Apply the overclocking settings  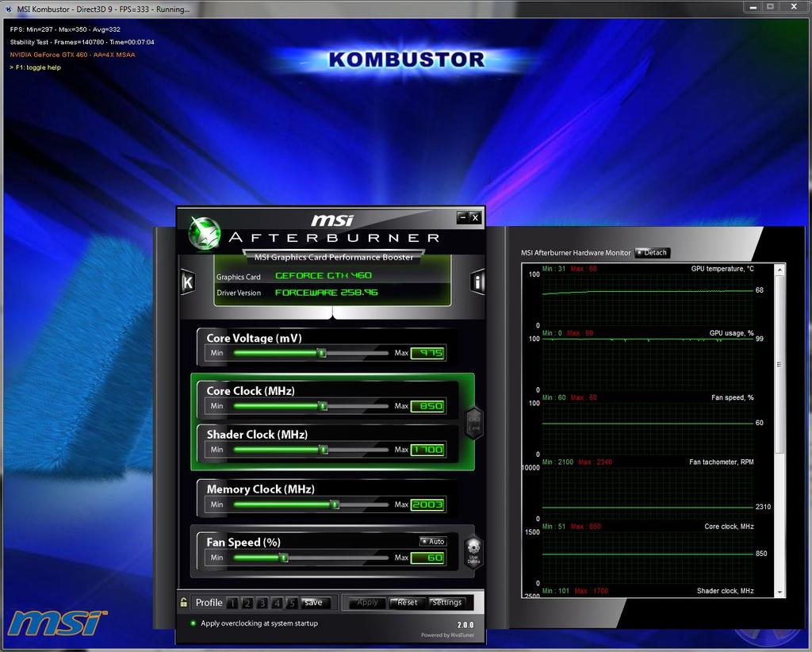tap(367, 603)
